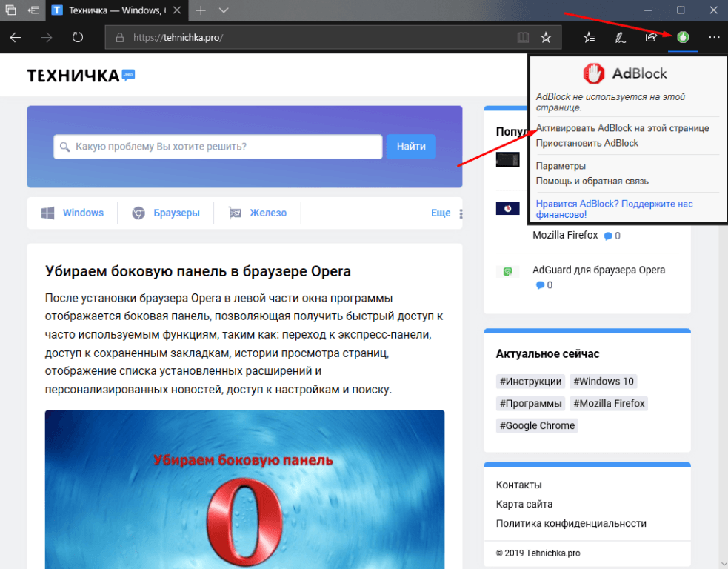The width and height of the screenshot is (728, 569).
Task: Close the Техничка tab
Action: [x=177, y=10]
